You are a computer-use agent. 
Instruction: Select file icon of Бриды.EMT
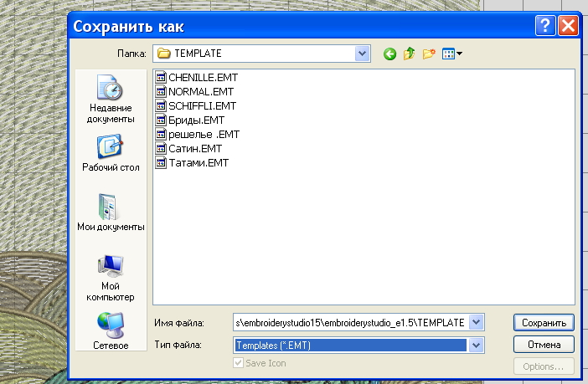pyautogui.click(x=161, y=120)
